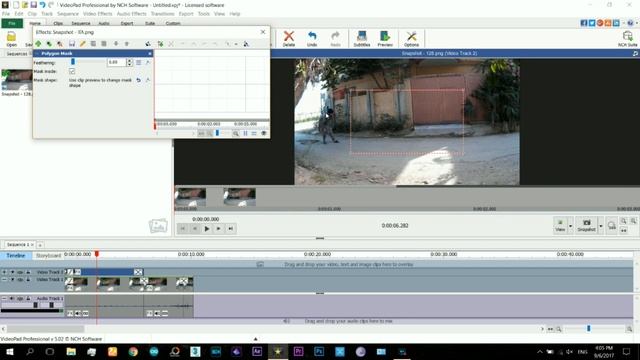This screenshot has width=640, height=360.
Task: Toggle lock icon on Video Track 1
Action: coord(28,280)
